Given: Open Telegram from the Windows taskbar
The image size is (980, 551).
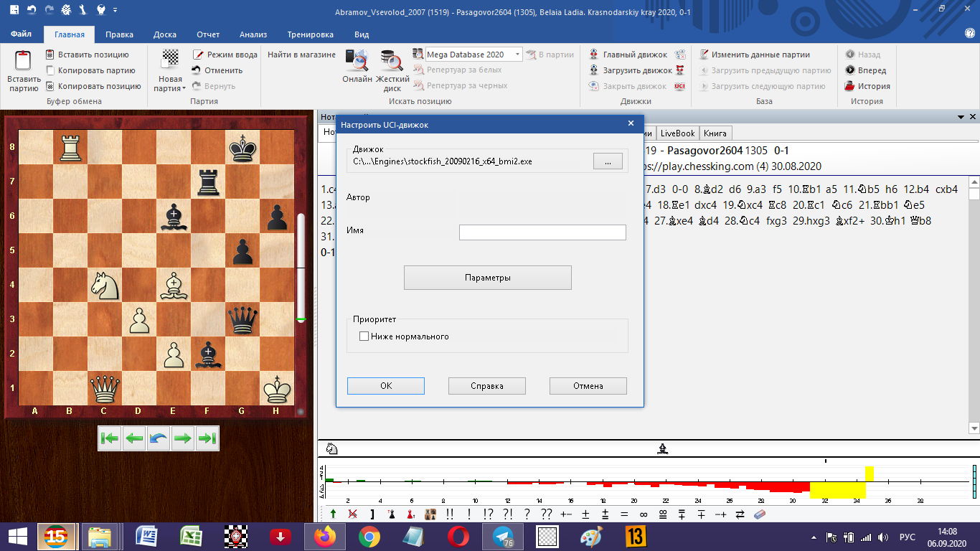Looking at the screenshot, I should [x=503, y=537].
